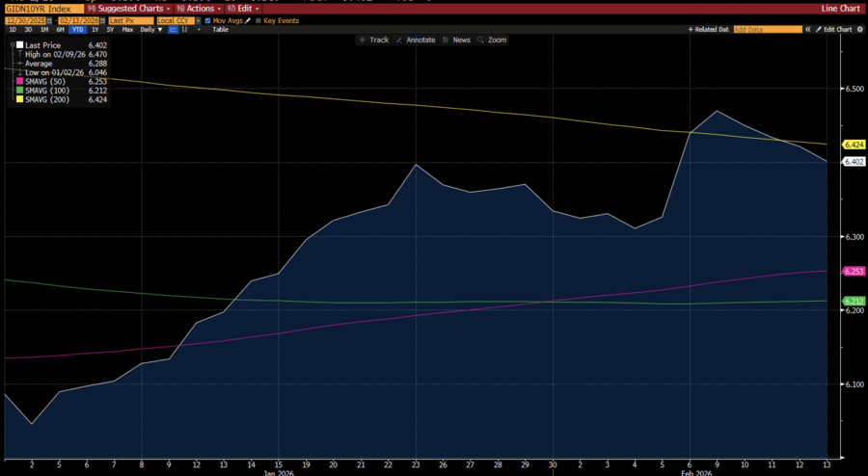Click the Edit Chart pencil button
868x476 pixels.
coord(831,30)
